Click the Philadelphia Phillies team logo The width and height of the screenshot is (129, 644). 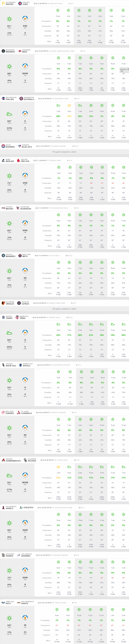(3, 99)
